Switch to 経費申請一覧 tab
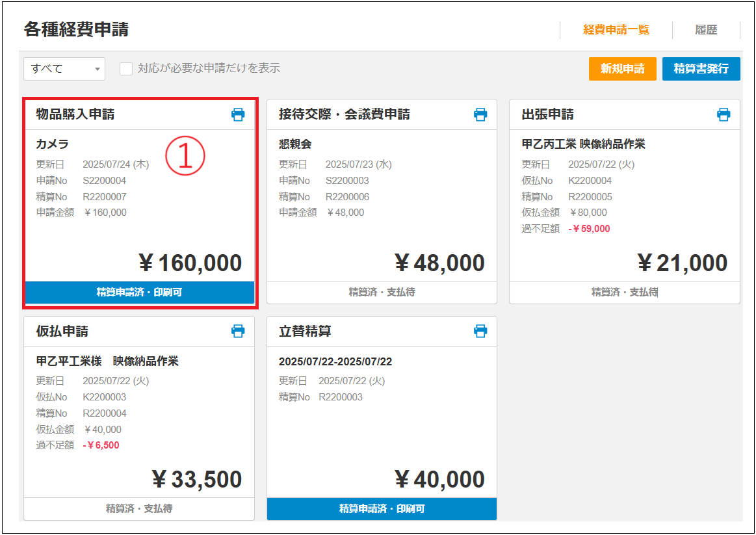The image size is (756, 535). [x=616, y=30]
